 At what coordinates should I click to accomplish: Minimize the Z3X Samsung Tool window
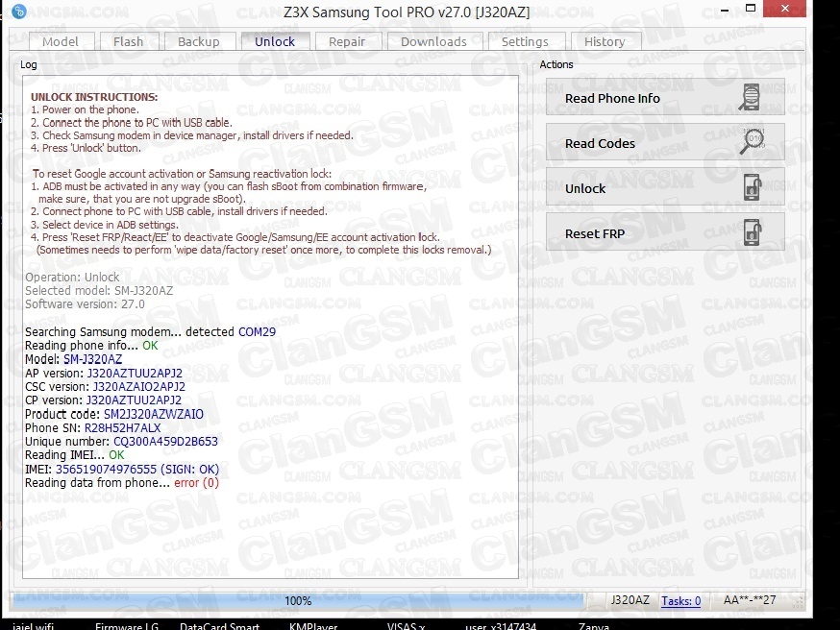coord(725,11)
